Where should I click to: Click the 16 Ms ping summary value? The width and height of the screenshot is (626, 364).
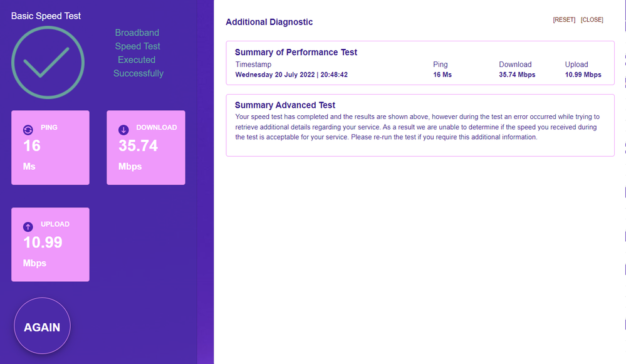442,75
